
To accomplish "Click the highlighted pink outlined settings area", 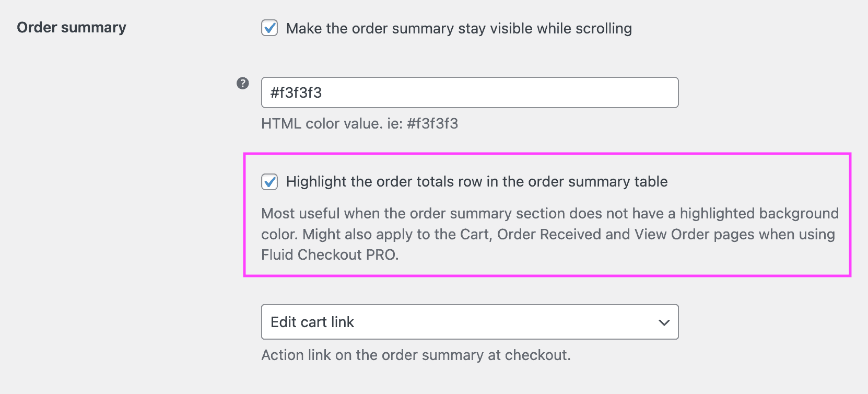I will (548, 214).
